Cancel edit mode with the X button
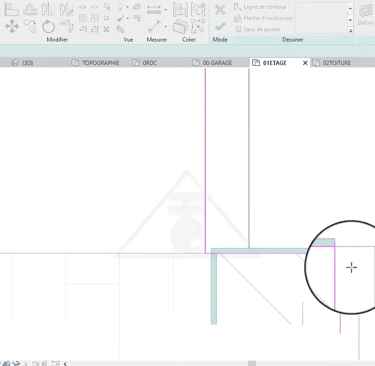The width and height of the screenshot is (375, 366). (220, 10)
